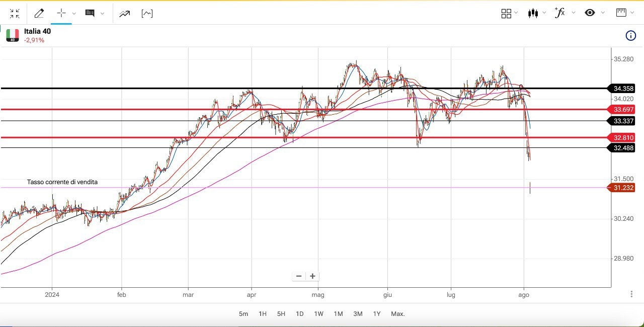Click the 31.232 current price label
The image size is (644, 327).
(x=622, y=188)
